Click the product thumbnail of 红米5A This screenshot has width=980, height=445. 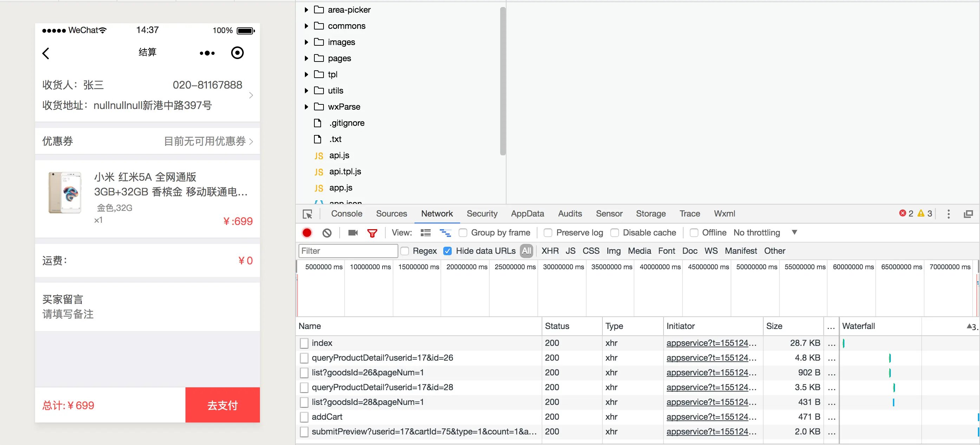pos(65,192)
